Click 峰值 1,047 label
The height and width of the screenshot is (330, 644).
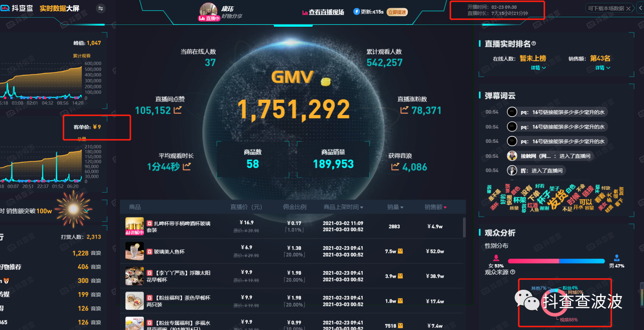(87, 43)
